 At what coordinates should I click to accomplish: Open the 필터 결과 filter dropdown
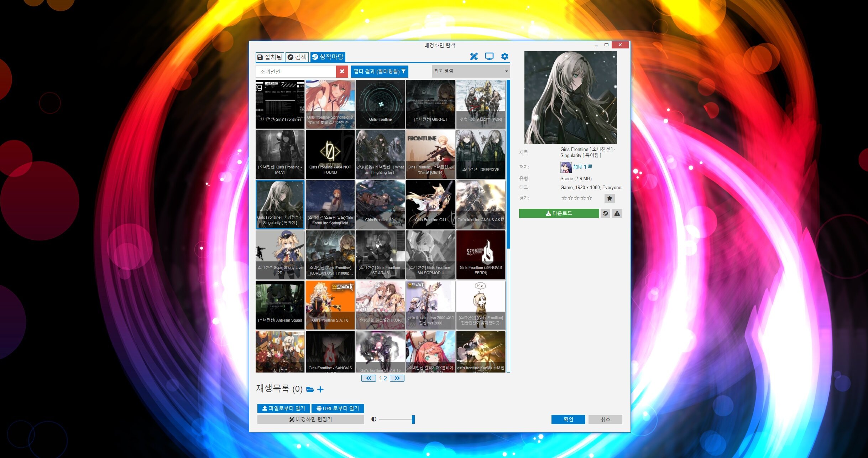coord(380,71)
